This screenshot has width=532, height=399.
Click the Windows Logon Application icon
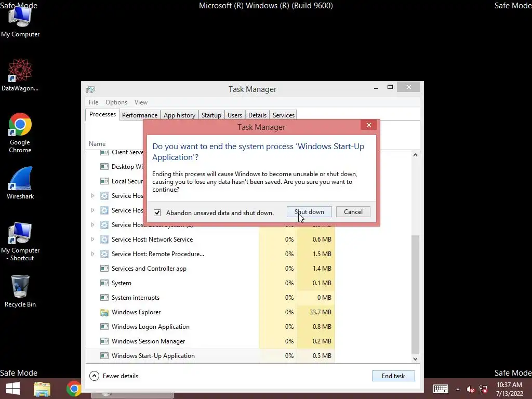[104, 327]
